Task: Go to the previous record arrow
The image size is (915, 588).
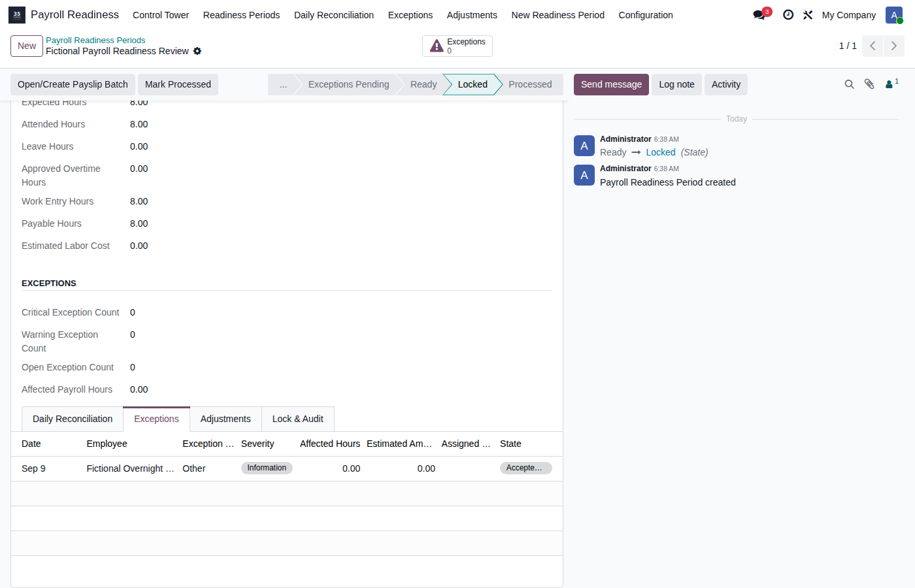Action: [x=873, y=46]
